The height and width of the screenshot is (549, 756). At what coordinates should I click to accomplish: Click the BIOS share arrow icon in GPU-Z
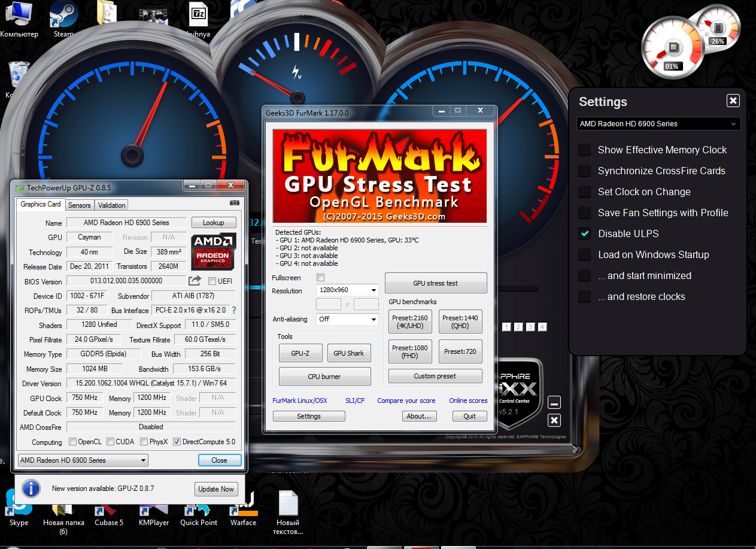coord(195,280)
